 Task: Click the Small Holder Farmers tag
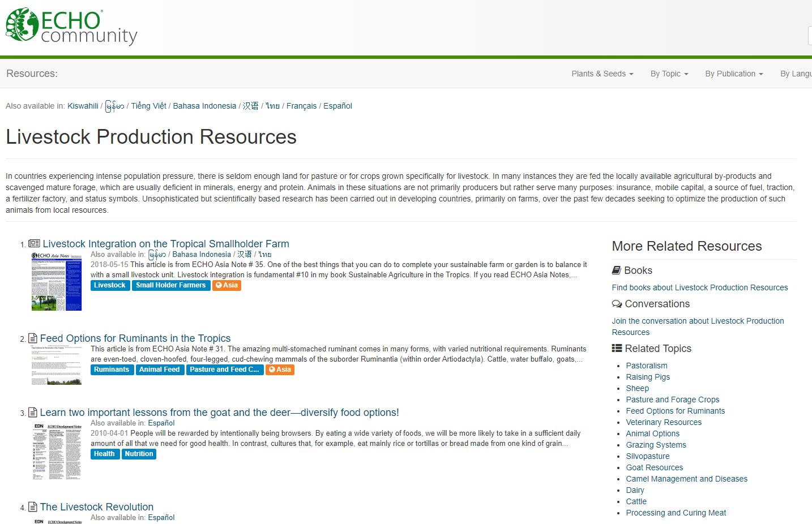170,285
